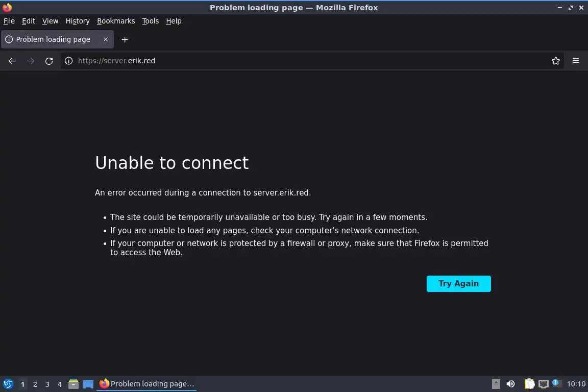Reload the current page
Image resolution: width=588 pixels, height=392 pixels.
[49, 61]
